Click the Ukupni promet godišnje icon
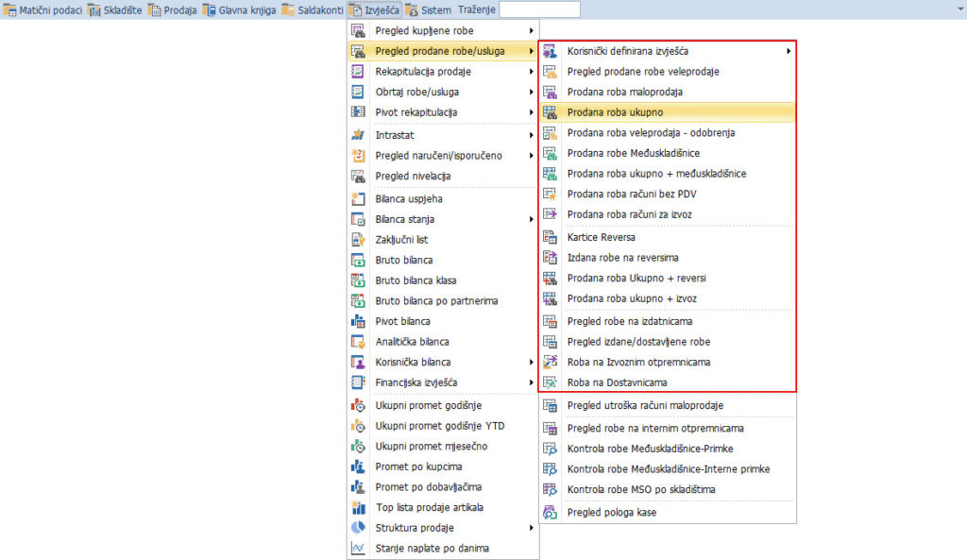This screenshot has height=560, width=967. pyautogui.click(x=358, y=405)
